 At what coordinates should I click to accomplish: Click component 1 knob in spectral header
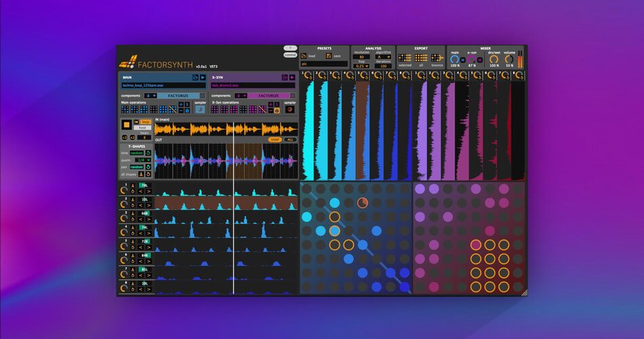[308, 76]
